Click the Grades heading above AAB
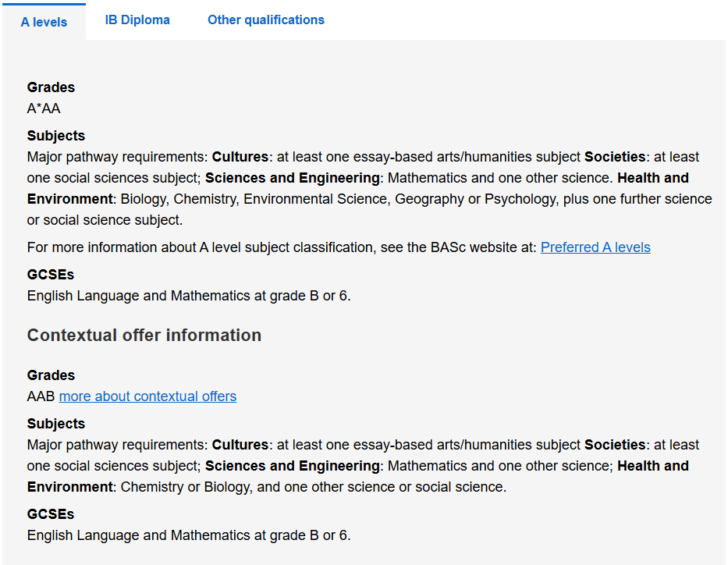728x565 pixels. [x=51, y=375]
